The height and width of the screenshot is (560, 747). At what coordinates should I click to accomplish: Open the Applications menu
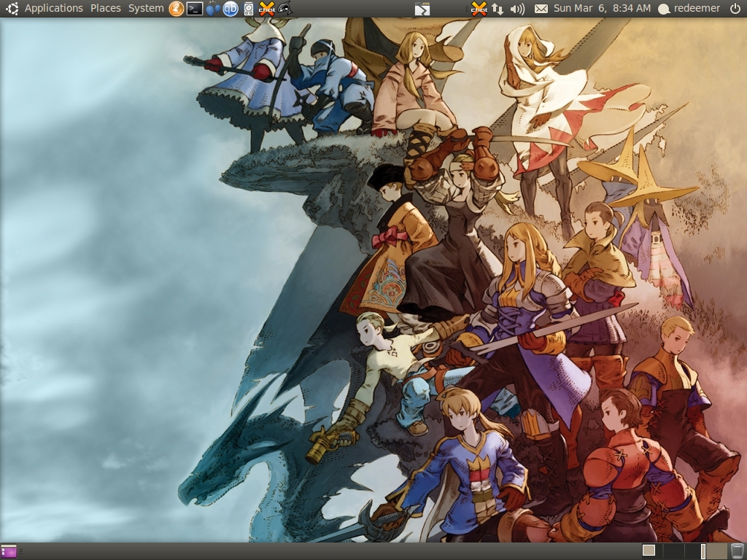click(53, 8)
